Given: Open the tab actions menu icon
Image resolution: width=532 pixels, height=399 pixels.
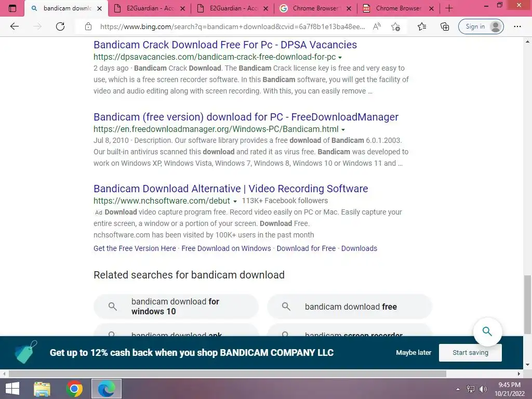Looking at the screenshot, I should [12, 8].
